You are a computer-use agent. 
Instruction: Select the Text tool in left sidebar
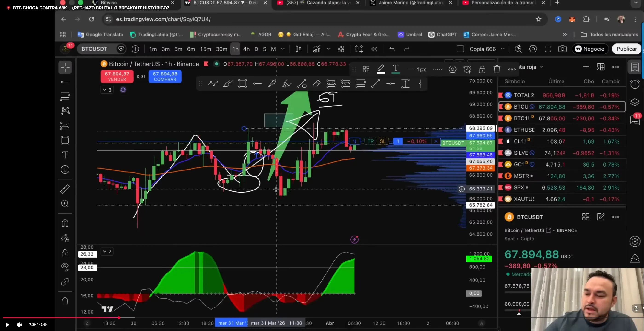65,155
